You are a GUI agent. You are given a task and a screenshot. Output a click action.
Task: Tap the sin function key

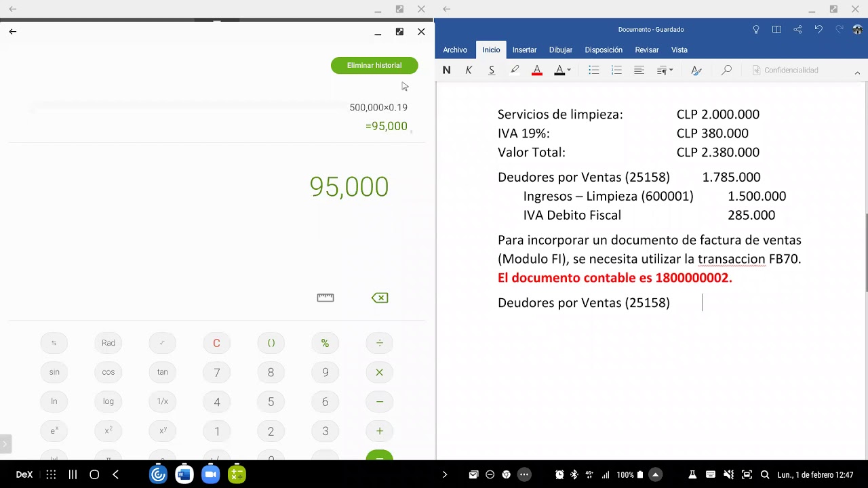tap(54, 372)
